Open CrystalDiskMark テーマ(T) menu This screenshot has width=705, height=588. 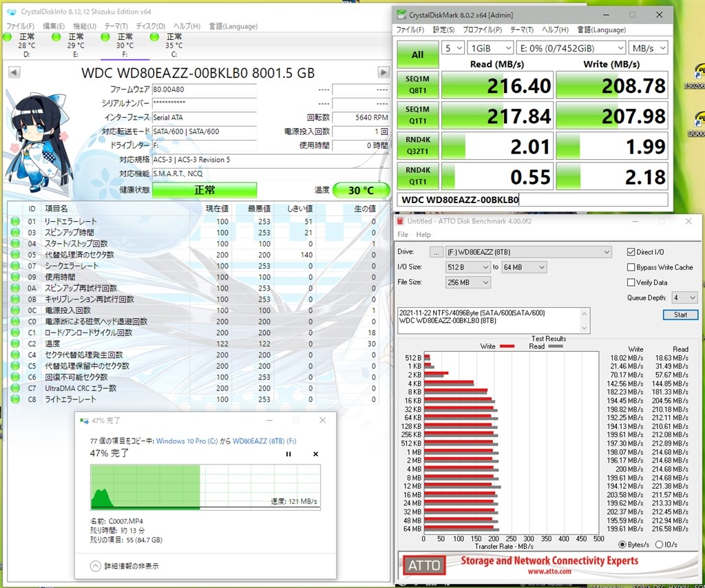coord(522,30)
